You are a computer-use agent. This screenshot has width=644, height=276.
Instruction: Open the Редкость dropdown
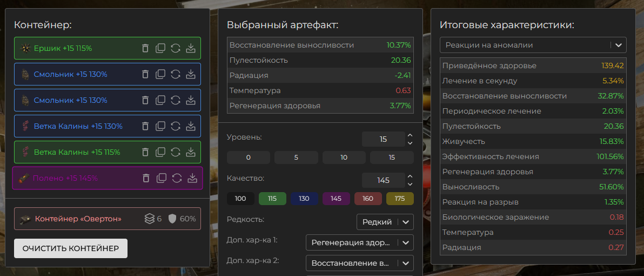[x=385, y=222]
